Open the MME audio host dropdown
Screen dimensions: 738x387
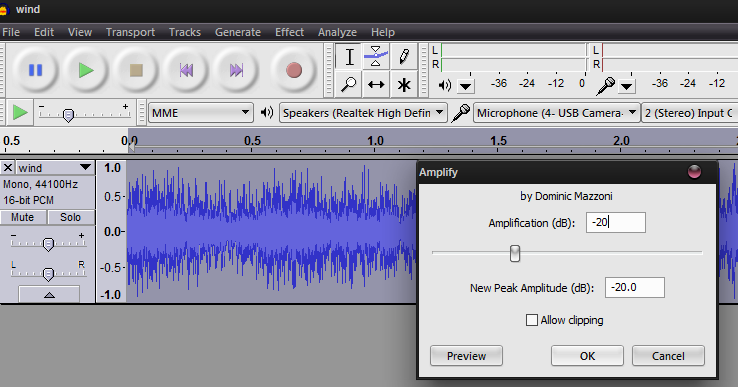(201, 113)
